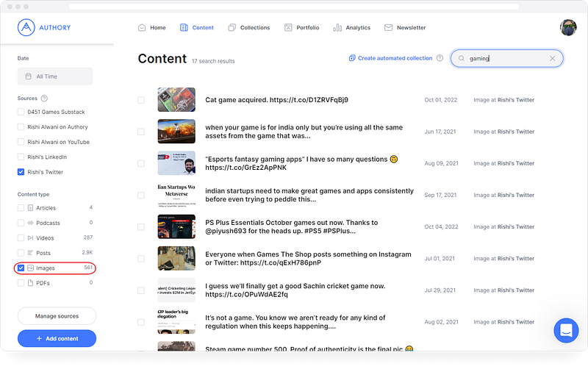Uncheck Rishi's Twitter source
Image resolution: width=588 pixels, height=372 pixels.
click(x=21, y=172)
